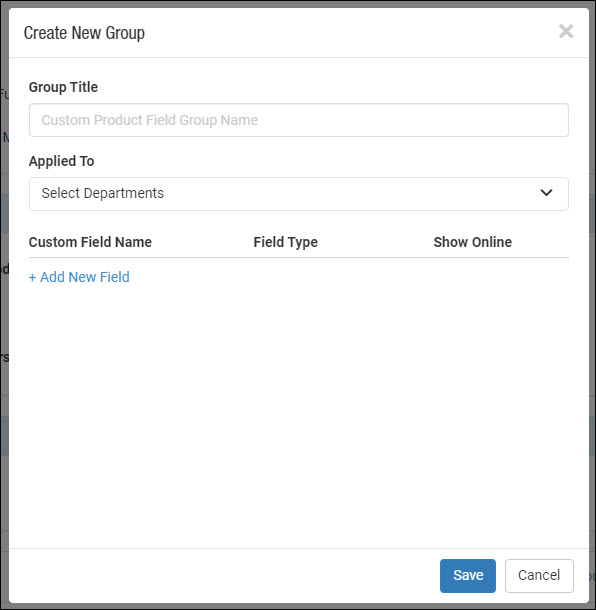Close the Create New Group dialog
Image resolution: width=596 pixels, height=610 pixels.
tap(566, 31)
